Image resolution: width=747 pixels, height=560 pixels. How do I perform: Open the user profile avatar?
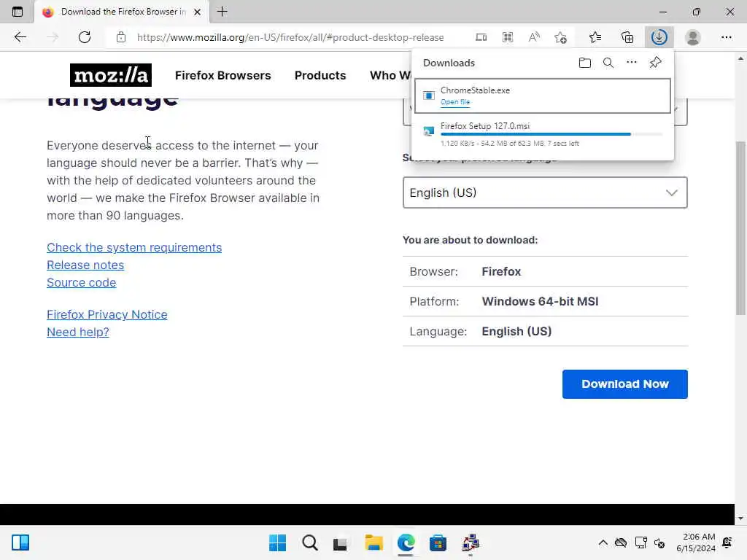pyautogui.click(x=693, y=37)
